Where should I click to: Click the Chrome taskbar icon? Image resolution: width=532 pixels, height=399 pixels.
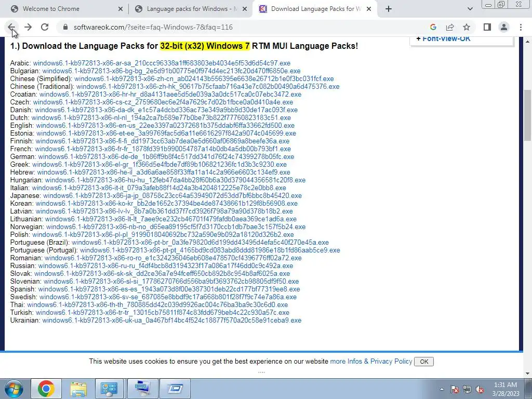[x=46, y=389]
